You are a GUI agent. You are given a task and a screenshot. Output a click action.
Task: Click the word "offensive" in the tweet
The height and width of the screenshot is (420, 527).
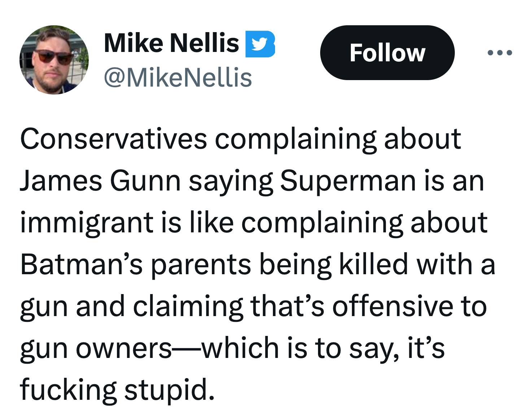pos(392,306)
